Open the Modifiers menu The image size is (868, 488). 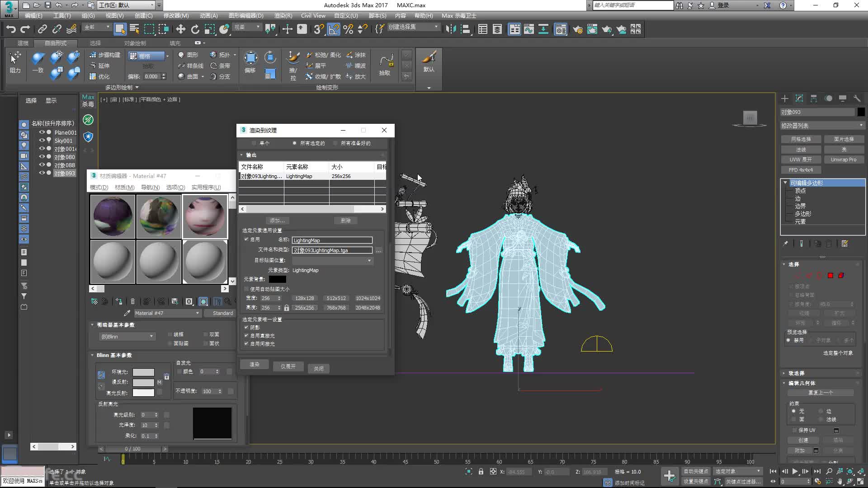pos(176,15)
